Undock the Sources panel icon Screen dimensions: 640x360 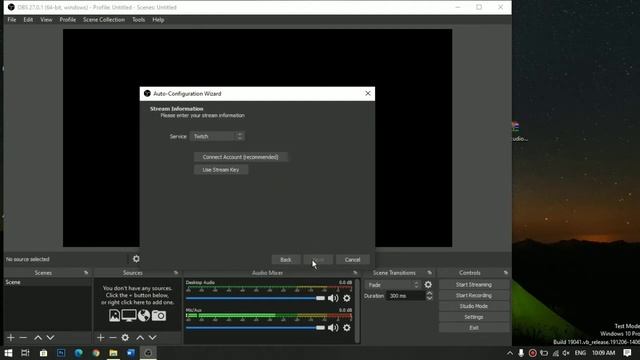(x=176, y=273)
